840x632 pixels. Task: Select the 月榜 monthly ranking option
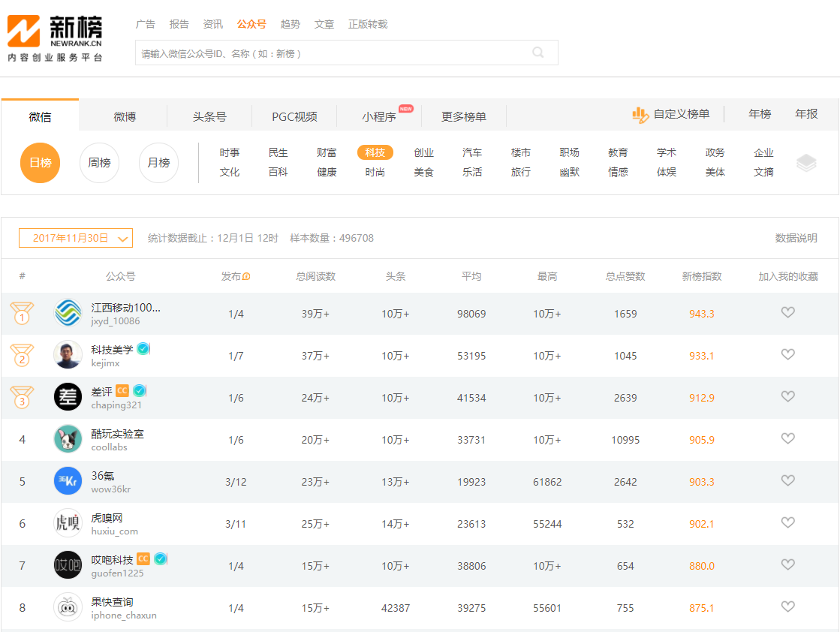click(x=158, y=163)
